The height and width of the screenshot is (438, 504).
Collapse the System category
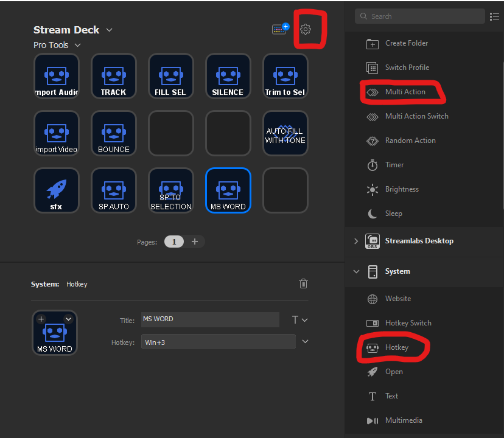pyautogui.click(x=356, y=271)
